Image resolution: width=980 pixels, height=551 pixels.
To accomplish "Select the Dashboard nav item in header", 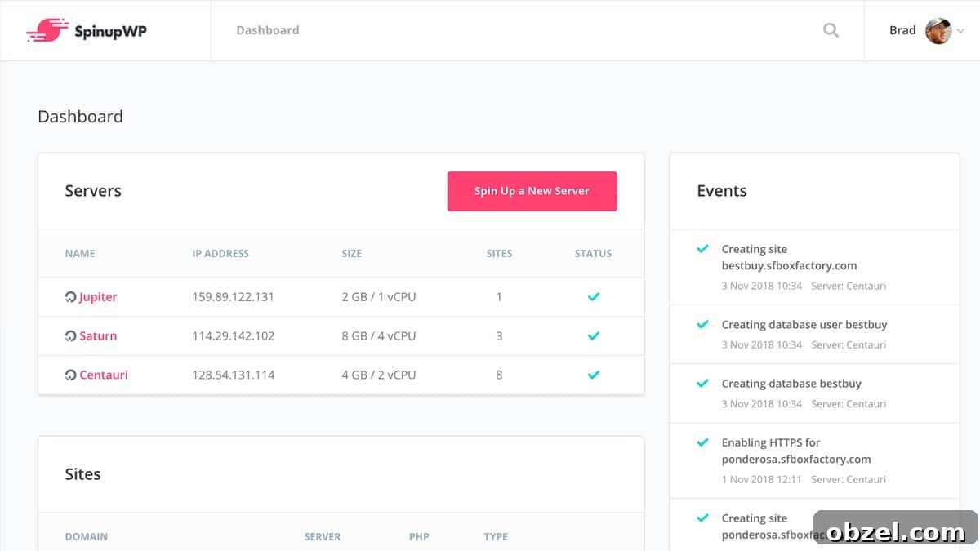I will (x=268, y=30).
